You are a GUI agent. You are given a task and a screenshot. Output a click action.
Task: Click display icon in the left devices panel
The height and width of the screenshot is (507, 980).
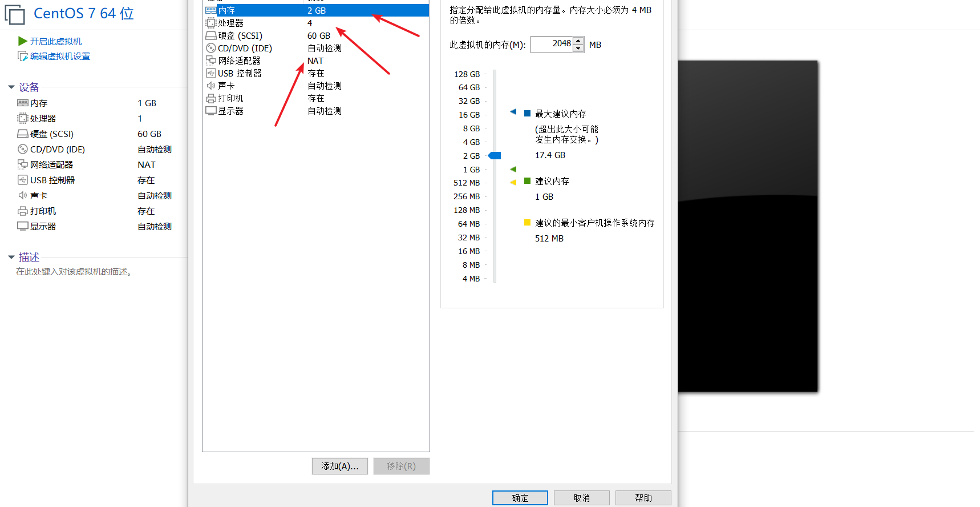(23, 226)
